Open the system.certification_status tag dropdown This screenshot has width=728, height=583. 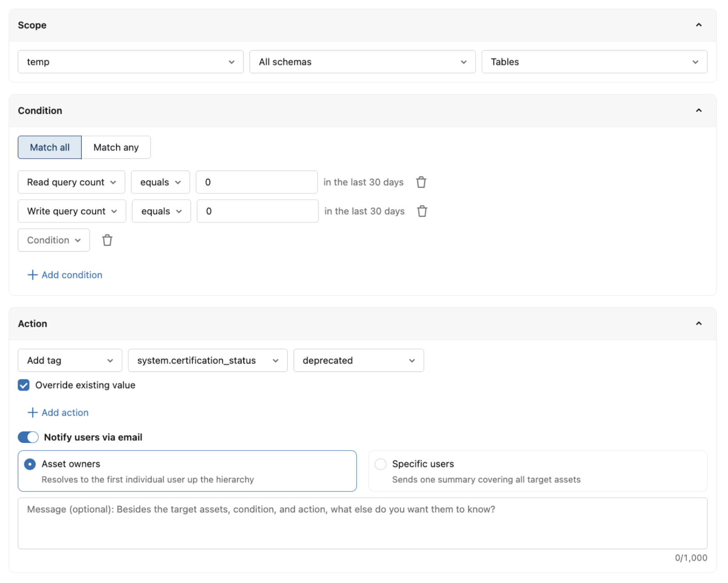[x=207, y=360]
